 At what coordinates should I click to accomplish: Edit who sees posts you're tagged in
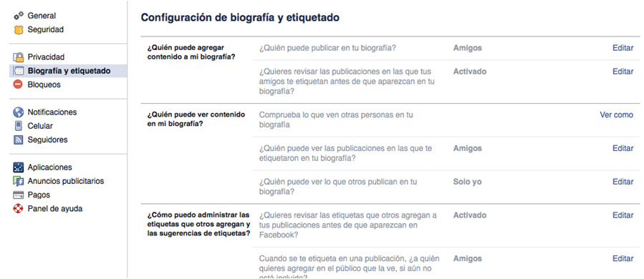tap(623, 149)
